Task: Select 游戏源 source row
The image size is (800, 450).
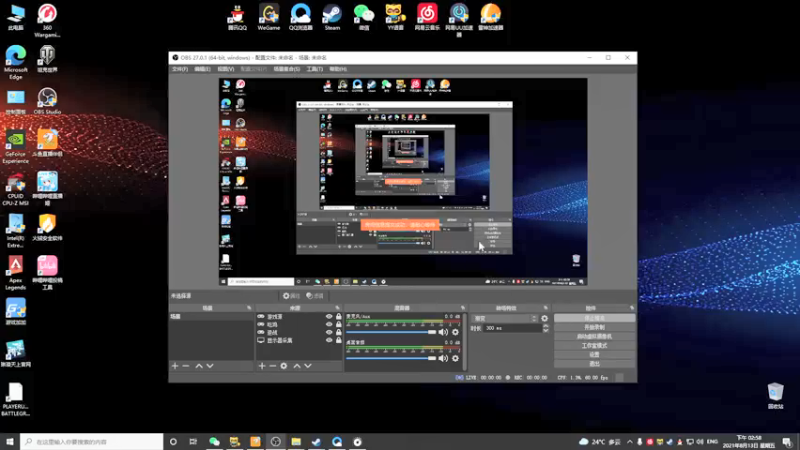Action: click(298, 316)
